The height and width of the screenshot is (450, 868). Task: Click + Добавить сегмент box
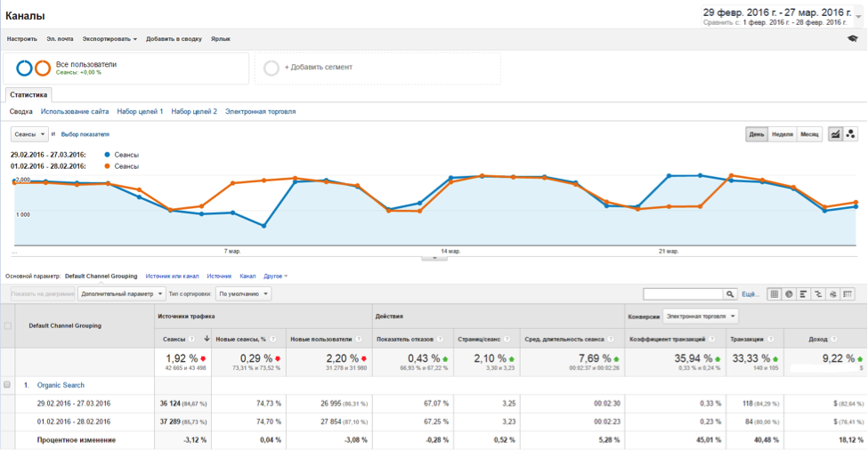click(377, 68)
